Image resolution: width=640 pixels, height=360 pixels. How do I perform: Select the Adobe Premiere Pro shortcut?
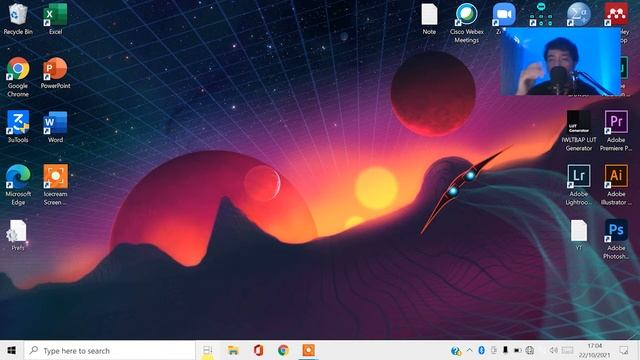(x=616, y=131)
